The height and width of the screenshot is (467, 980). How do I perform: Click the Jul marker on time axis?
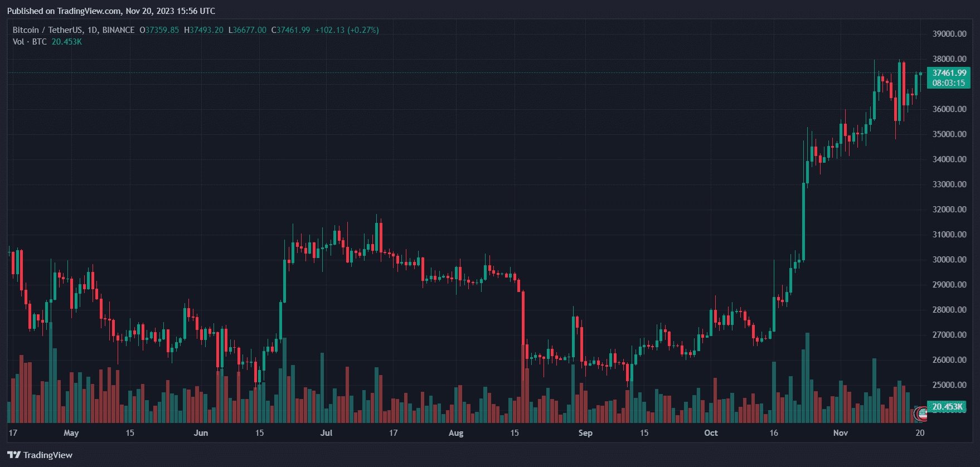point(326,433)
